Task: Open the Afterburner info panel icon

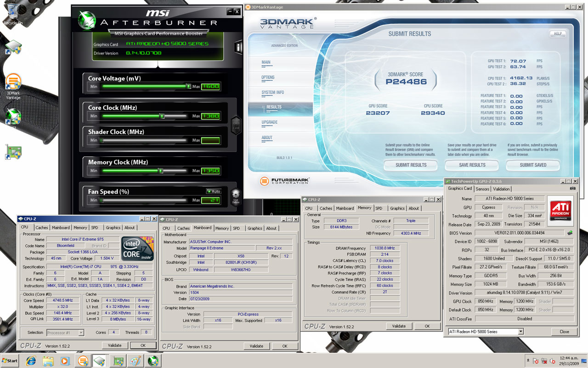Action: click(x=238, y=47)
